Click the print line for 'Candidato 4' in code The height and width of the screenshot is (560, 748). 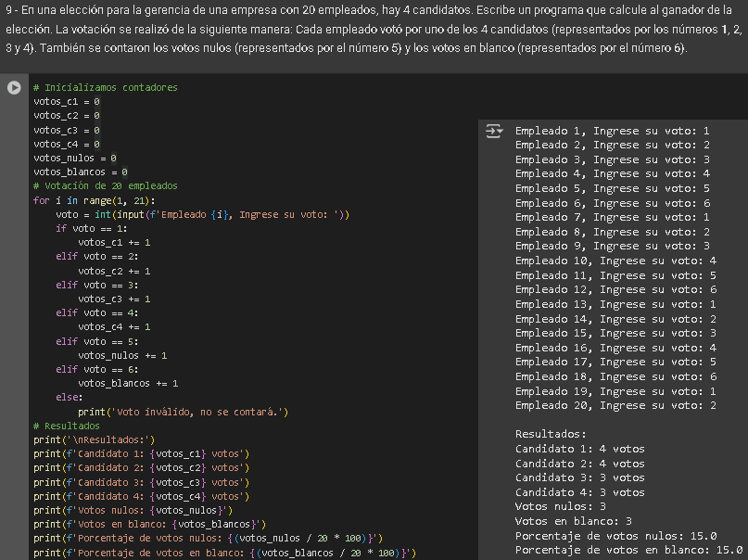(142, 496)
